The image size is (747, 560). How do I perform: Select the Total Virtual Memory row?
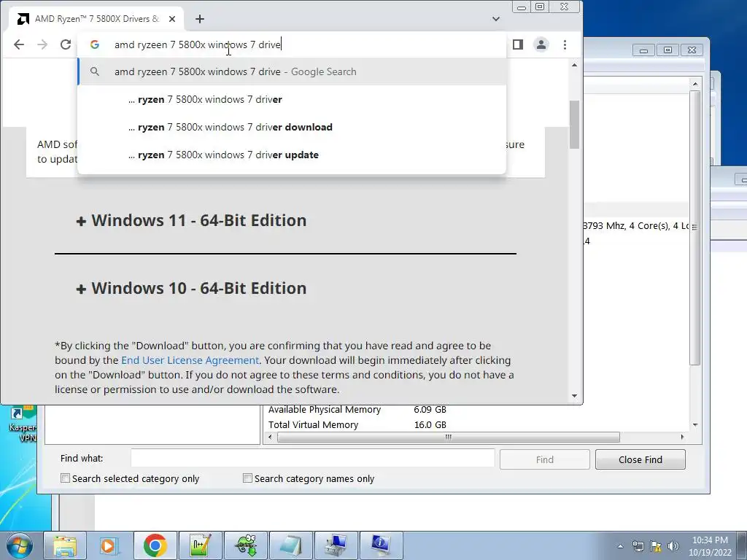[x=313, y=425]
